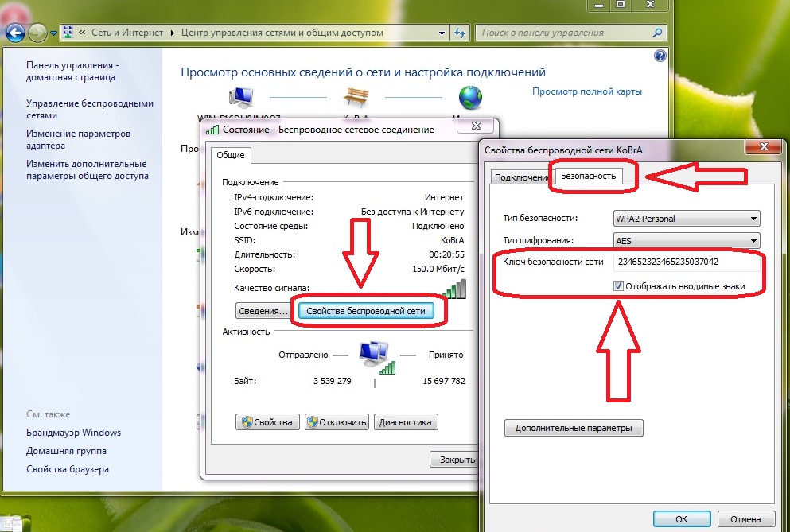Open the 'Тип шифрования' AES dropdown

pos(686,241)
